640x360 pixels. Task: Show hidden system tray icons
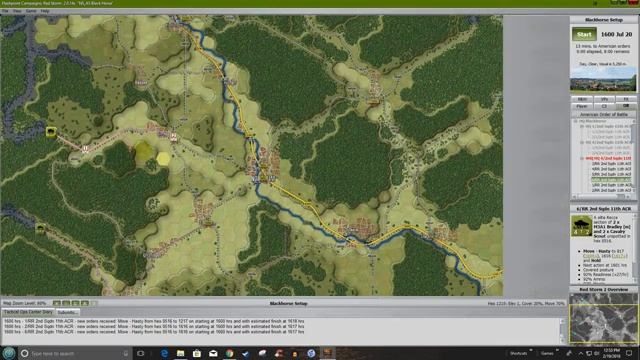(580, 353)
